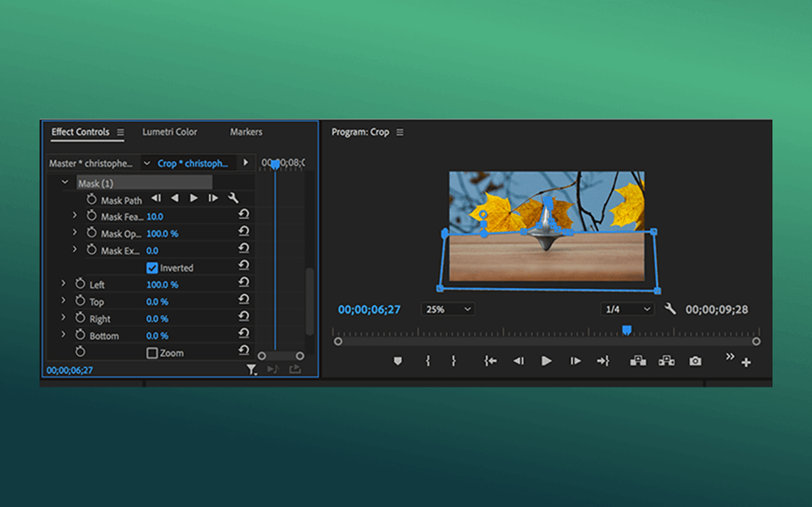Click the Effect Controls vertical scrollbar
Screen dimensions: 812x507
[310, 301]
